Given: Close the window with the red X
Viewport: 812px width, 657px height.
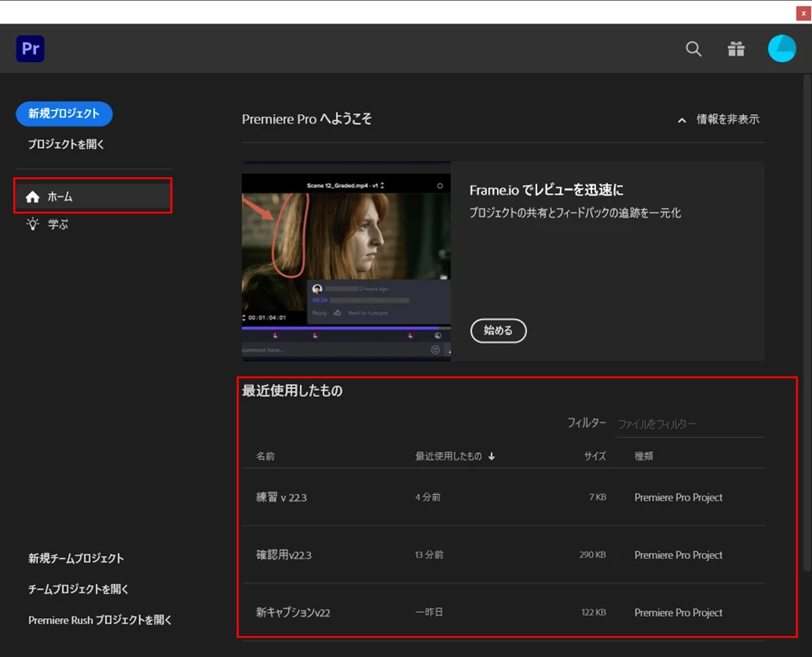Looking at the screenshot, I should coord(804,13).
